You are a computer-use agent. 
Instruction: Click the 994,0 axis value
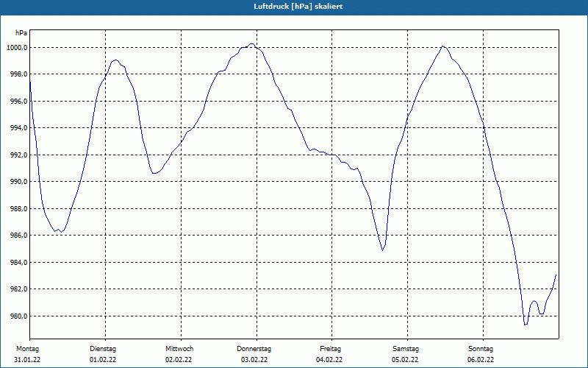pos(20,128)
